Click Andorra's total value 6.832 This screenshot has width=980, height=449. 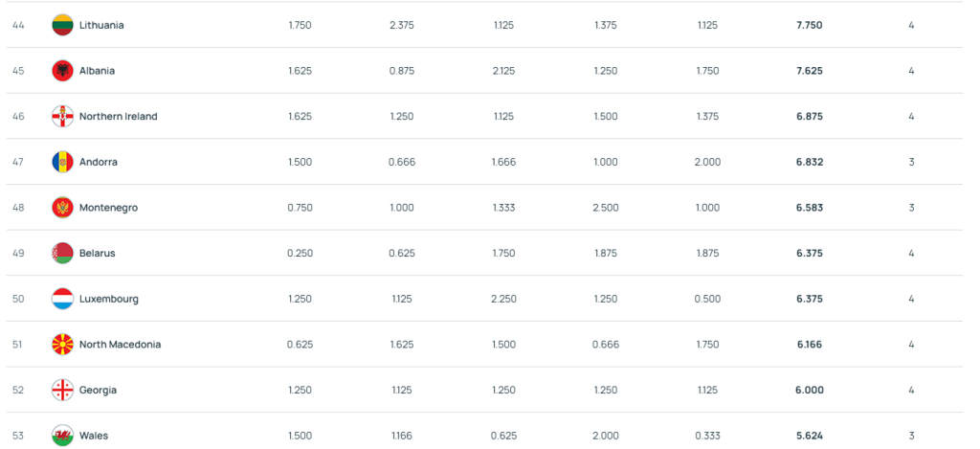810,162
